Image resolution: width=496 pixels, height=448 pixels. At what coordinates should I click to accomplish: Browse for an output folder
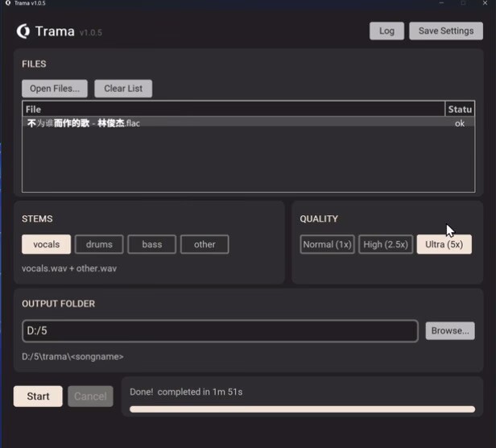pos(450,331)
